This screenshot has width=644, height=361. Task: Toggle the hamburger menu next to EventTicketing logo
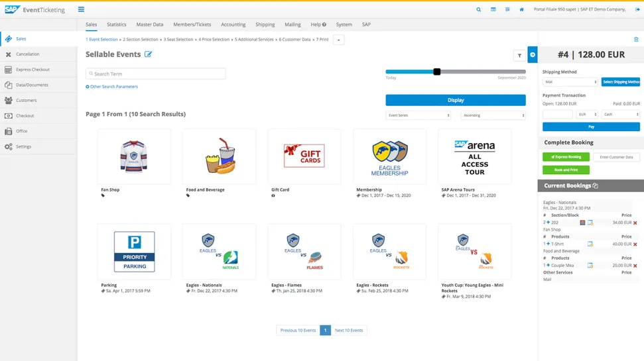click(x=81, y=10)
